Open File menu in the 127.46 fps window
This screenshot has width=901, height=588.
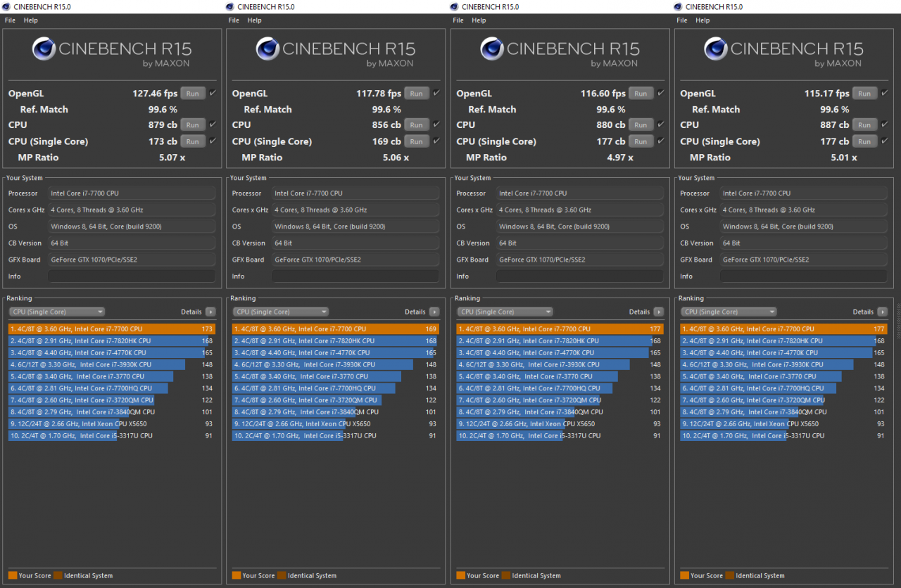click(10, 20)
